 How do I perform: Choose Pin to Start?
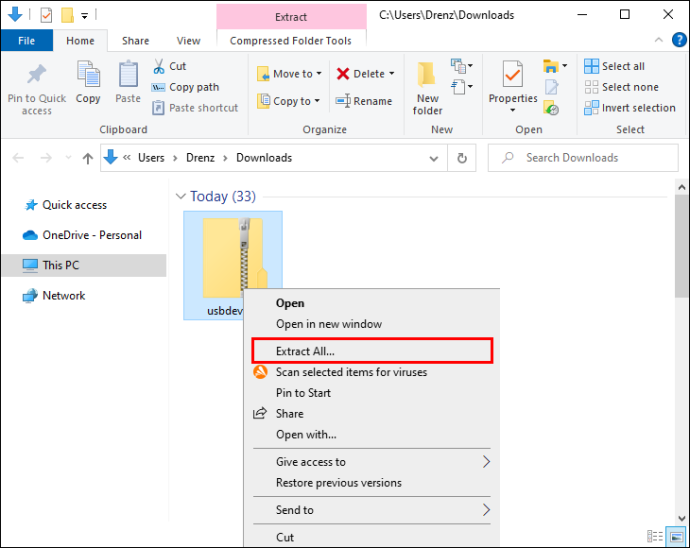click(372, 393)
